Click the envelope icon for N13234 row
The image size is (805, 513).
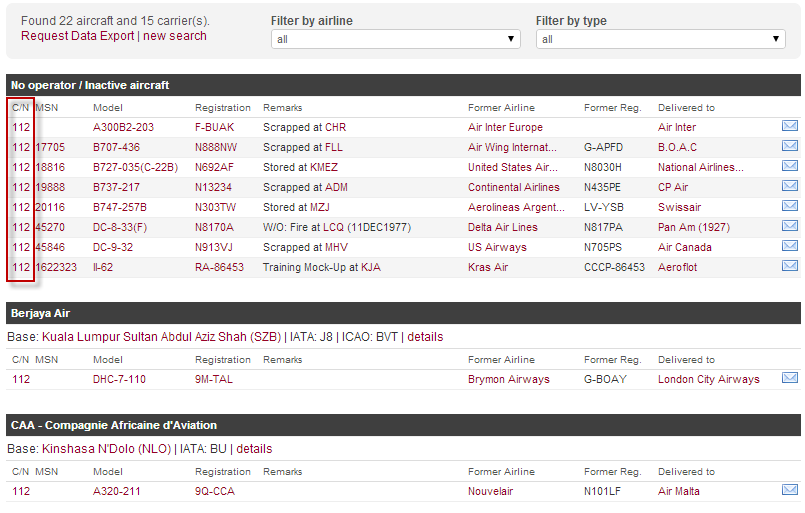pyautogui.click(x=789, y=186)
